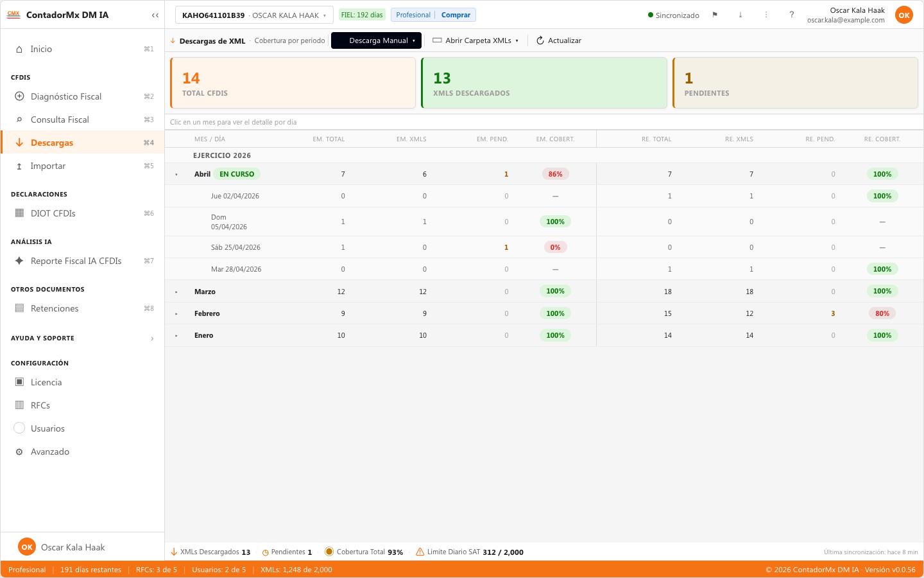This screenshot has width=924, height=578.
Task: Expand the Febrero month row
Action: (x=176, y=313)
